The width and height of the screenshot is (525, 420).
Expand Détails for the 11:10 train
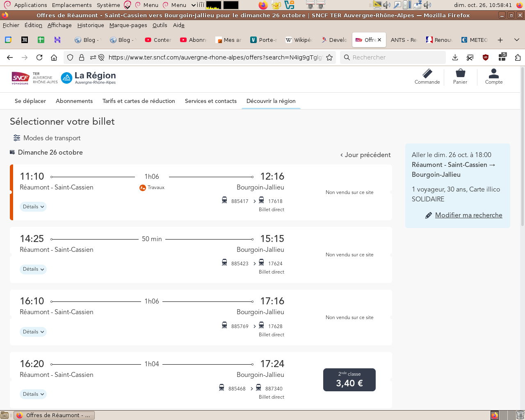(x=33, y=207)
